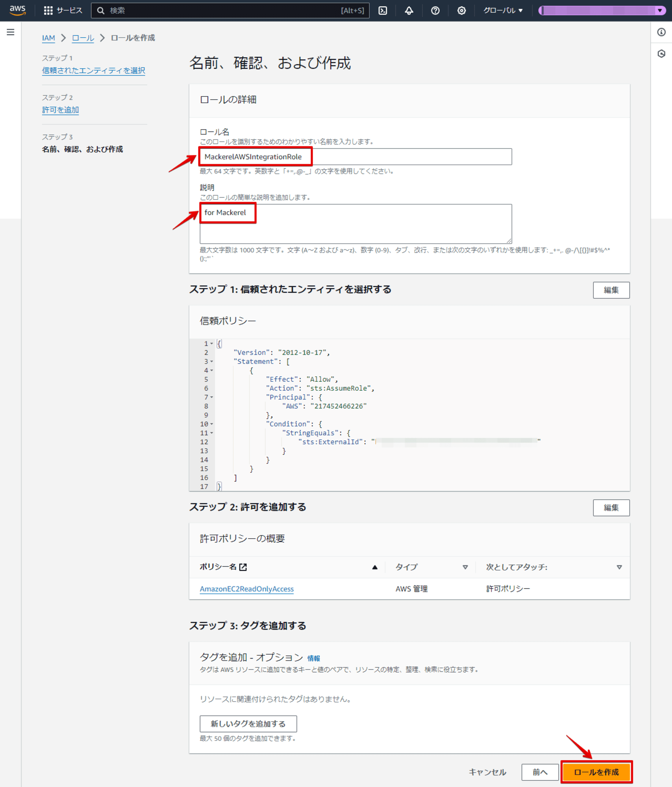Click ロールを作成 button

pos(596,772)
